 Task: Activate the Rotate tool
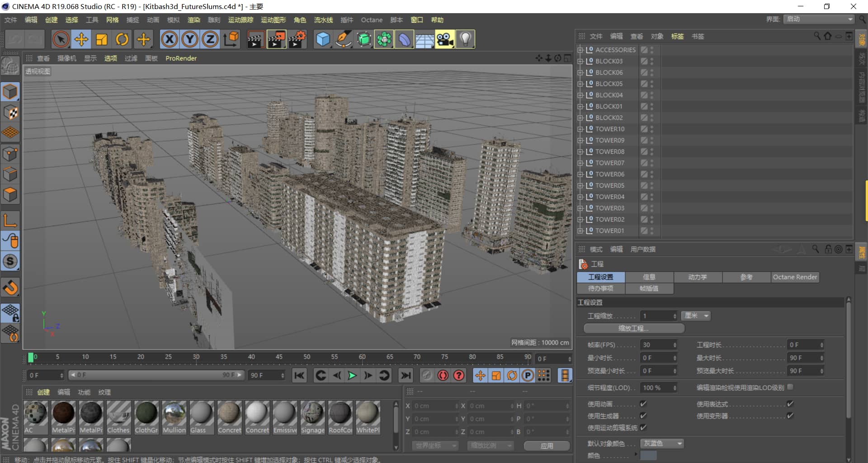tap(122, 39)
